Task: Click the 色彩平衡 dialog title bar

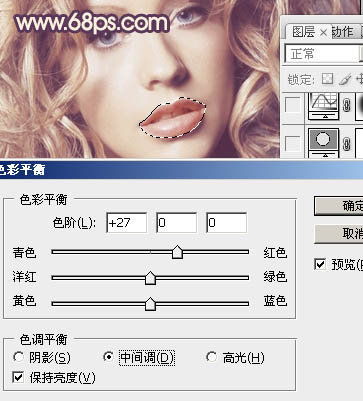Action: 181,170
